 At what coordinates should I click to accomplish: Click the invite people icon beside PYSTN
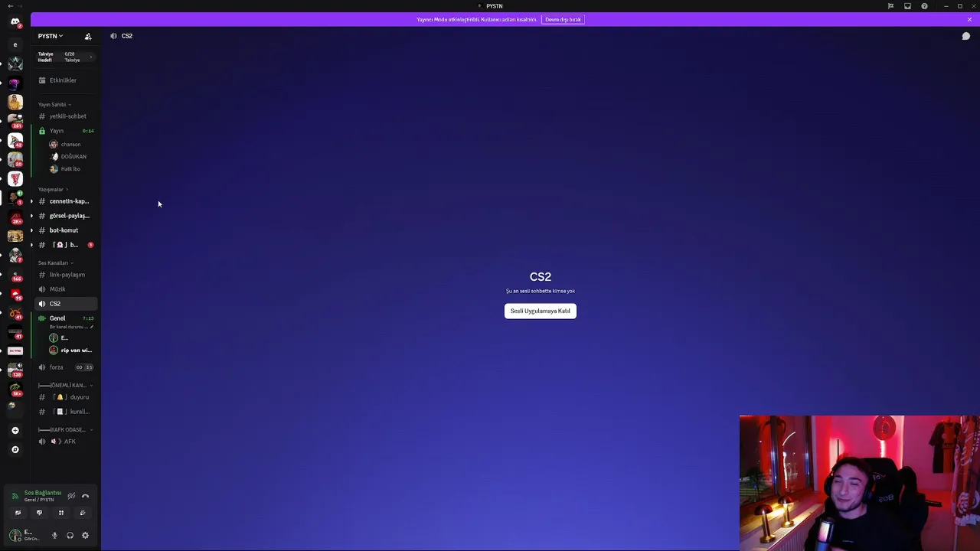tap(88, 36)
